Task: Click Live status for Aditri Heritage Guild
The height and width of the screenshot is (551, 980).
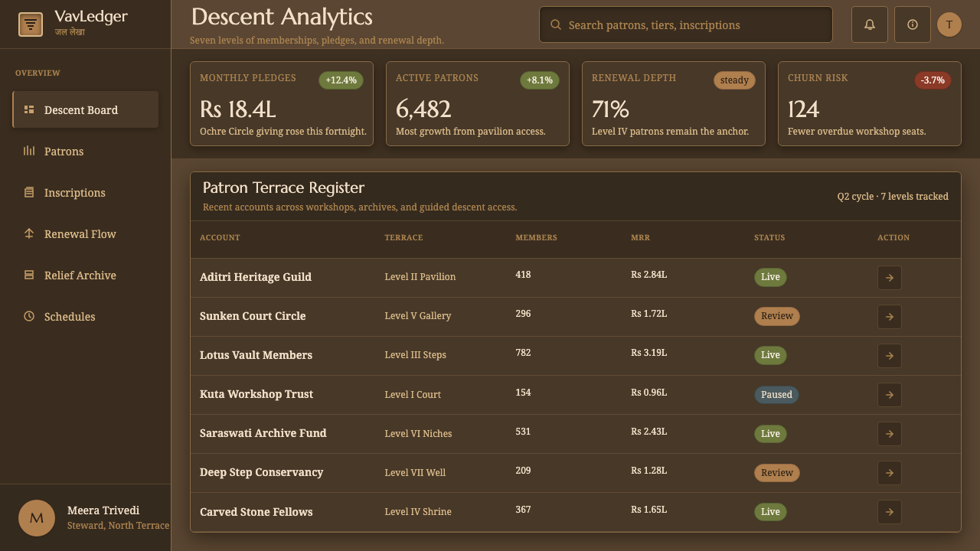Action: pos(770,277)
